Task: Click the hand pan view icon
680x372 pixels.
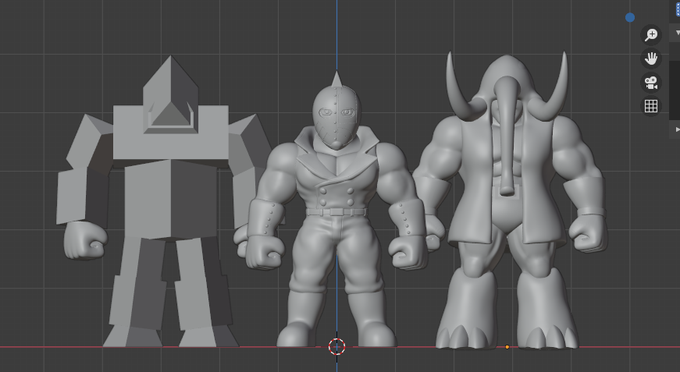Action: (651, 59)
